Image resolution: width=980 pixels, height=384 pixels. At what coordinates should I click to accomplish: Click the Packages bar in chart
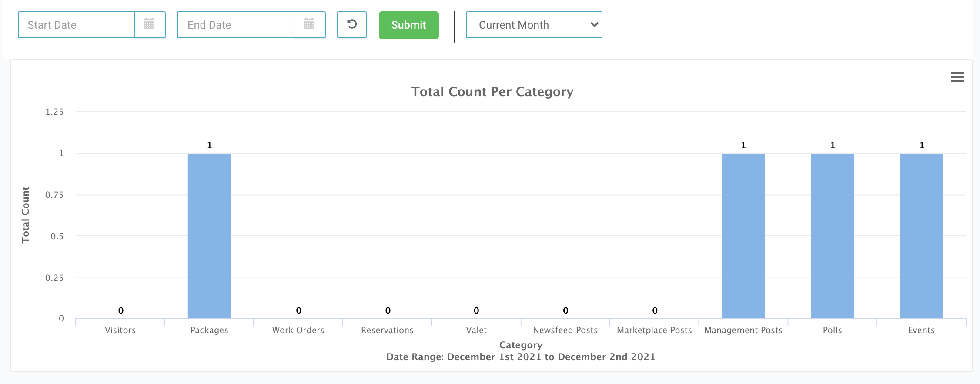pos(209,236)
